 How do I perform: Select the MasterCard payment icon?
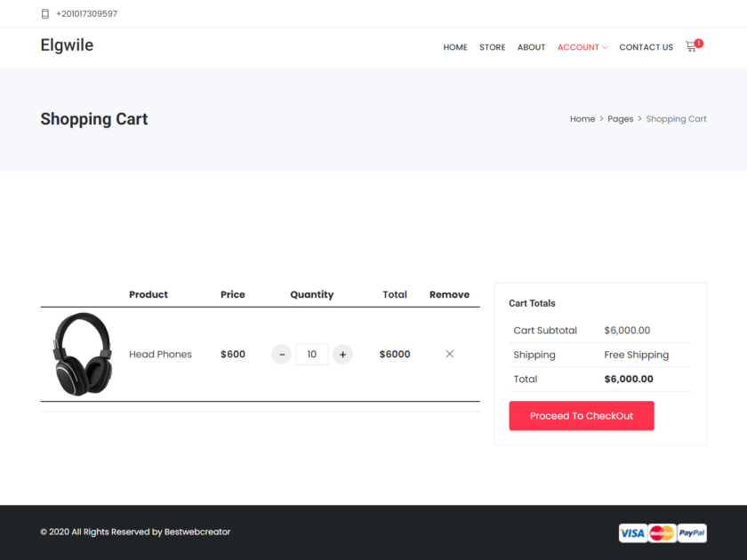[x=662, y=532]
